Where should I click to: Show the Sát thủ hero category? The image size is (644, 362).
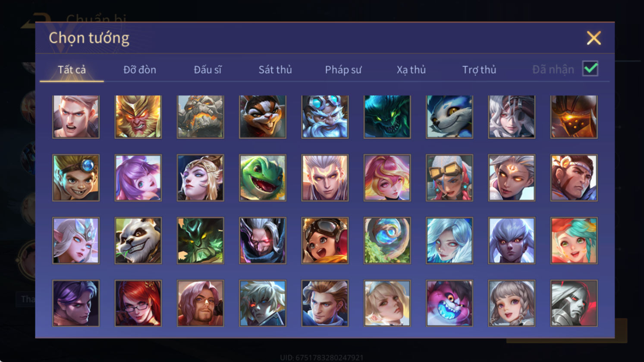point(275,69)
